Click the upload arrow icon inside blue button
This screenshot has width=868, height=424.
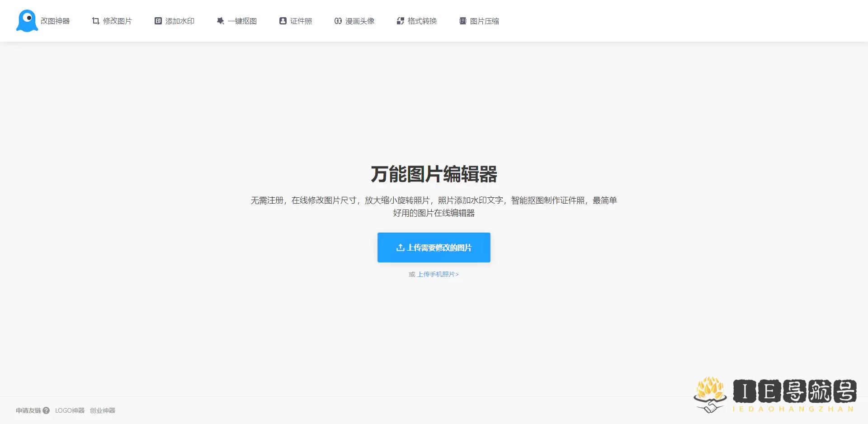pos(400,248)
